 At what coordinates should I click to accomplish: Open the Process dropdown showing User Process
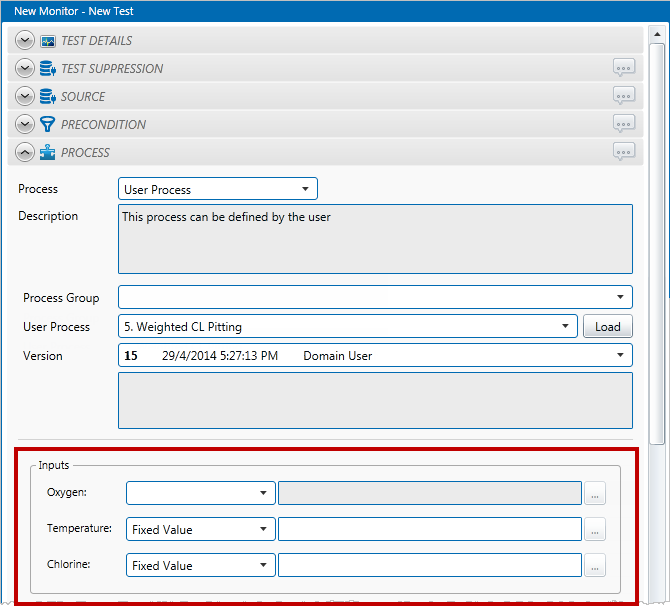click(x=218, y=189)
